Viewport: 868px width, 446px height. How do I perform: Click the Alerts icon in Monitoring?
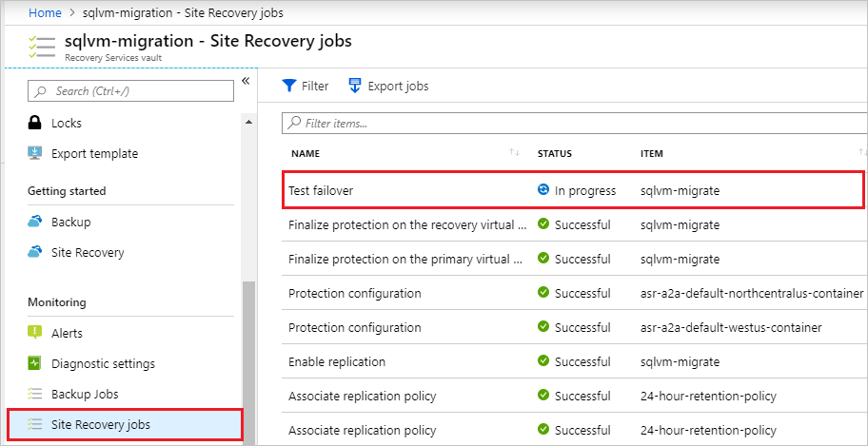pos(35,333)
